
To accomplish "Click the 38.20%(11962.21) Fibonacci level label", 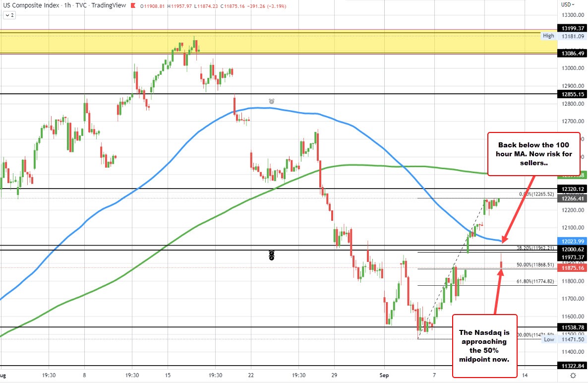I will 535,248.
